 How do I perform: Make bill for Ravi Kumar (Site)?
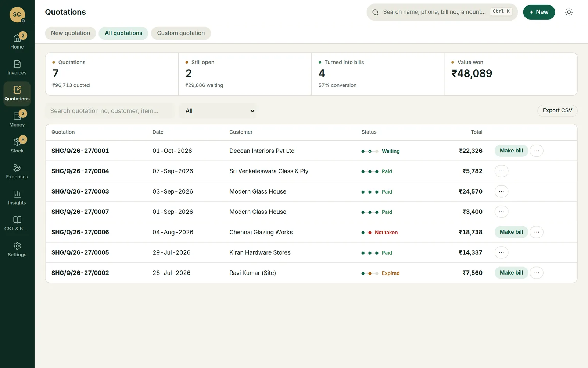(x=511, y=273)
